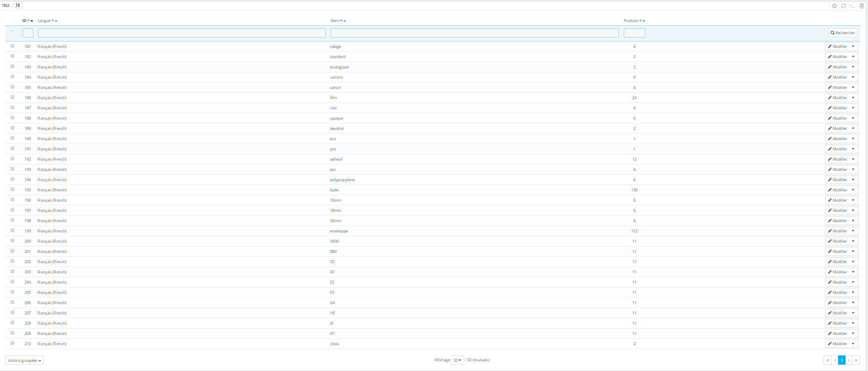
Task: Tick the checkbox for the bulle row
Action: (13, 189)
